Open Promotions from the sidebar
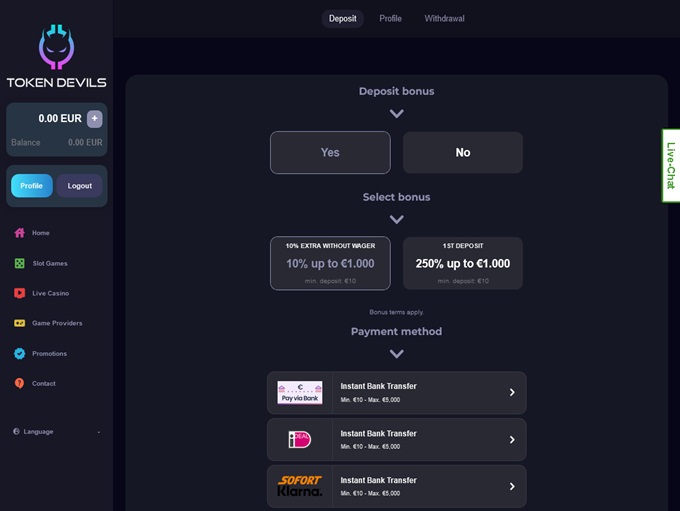This screenshot has height=511, width=680. (49, 353)
